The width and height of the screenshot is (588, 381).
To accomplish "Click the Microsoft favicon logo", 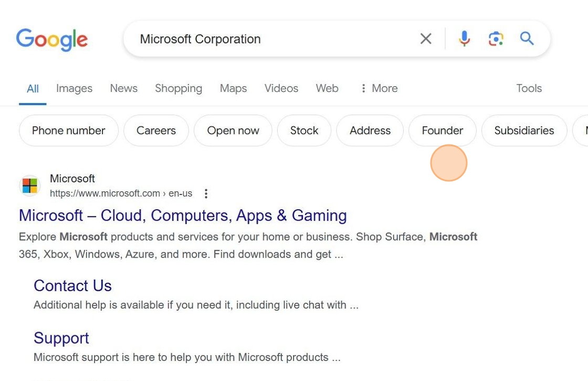I will (30, 186).
